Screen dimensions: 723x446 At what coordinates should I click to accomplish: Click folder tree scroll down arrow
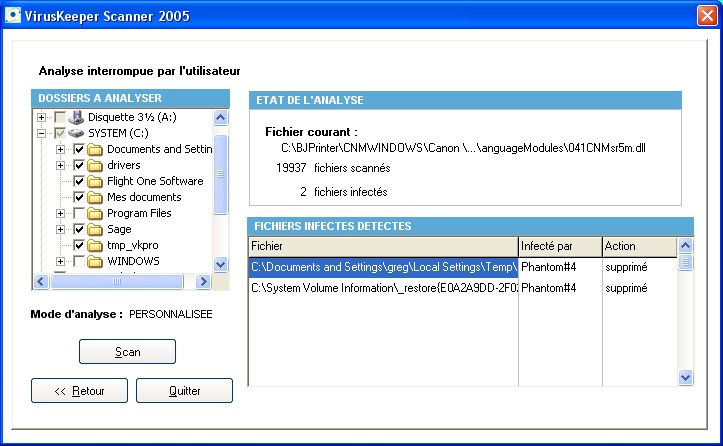point(220,265)
